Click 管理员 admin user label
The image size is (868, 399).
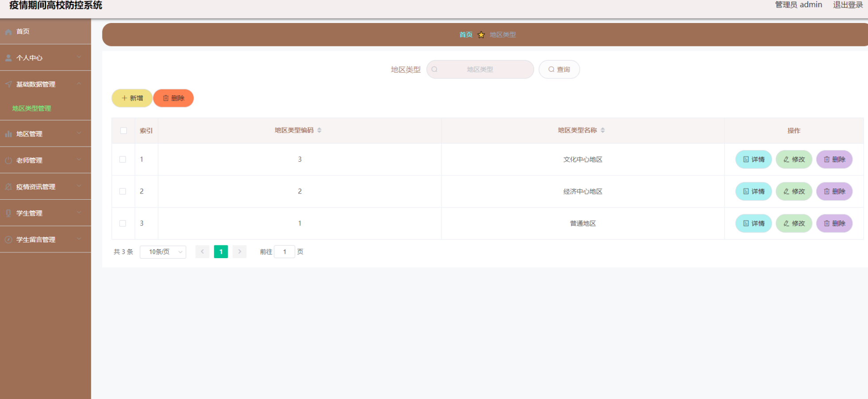(798, 5)
